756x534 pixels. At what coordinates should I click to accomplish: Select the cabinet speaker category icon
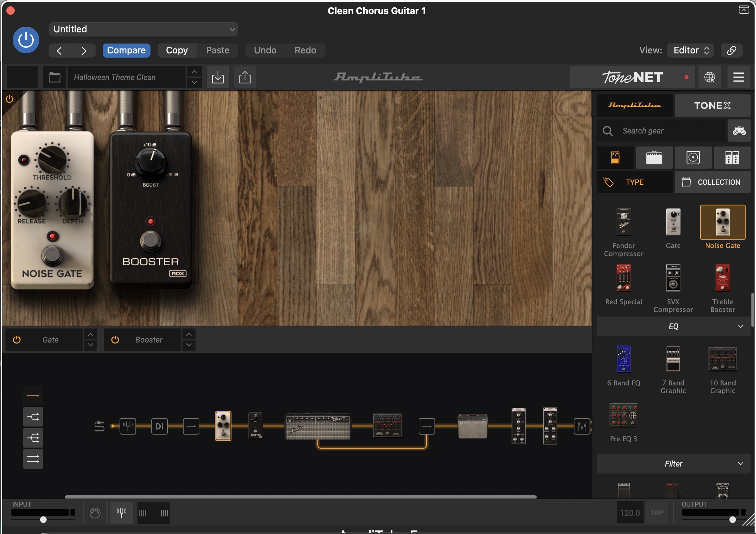pyautogui.click(x=693, y=158)
